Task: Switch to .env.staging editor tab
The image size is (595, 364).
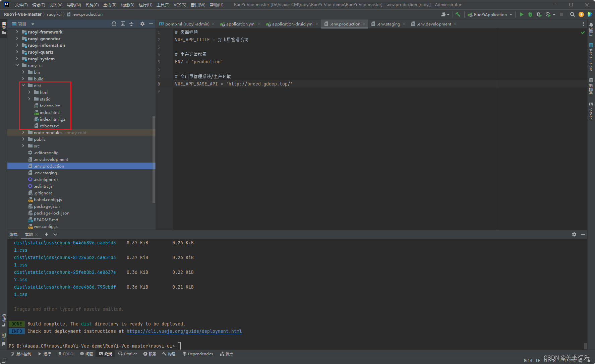Action: [388, 24]
